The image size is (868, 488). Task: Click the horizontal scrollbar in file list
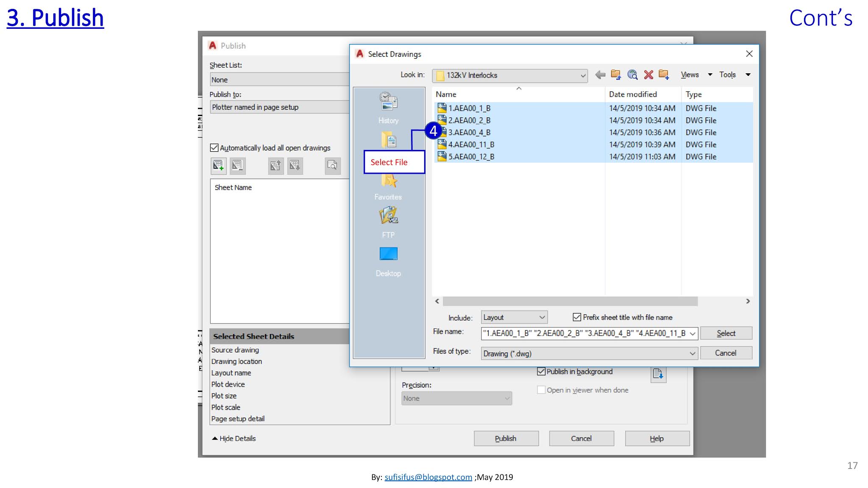[x=570, y=301]
